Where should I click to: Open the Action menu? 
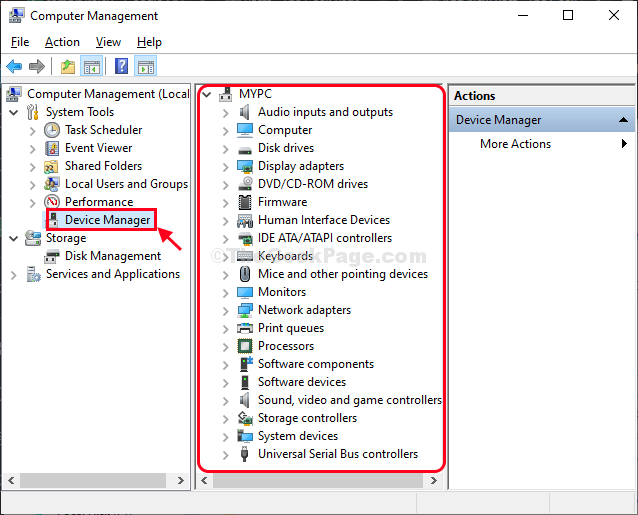click(x=62, y=42)
